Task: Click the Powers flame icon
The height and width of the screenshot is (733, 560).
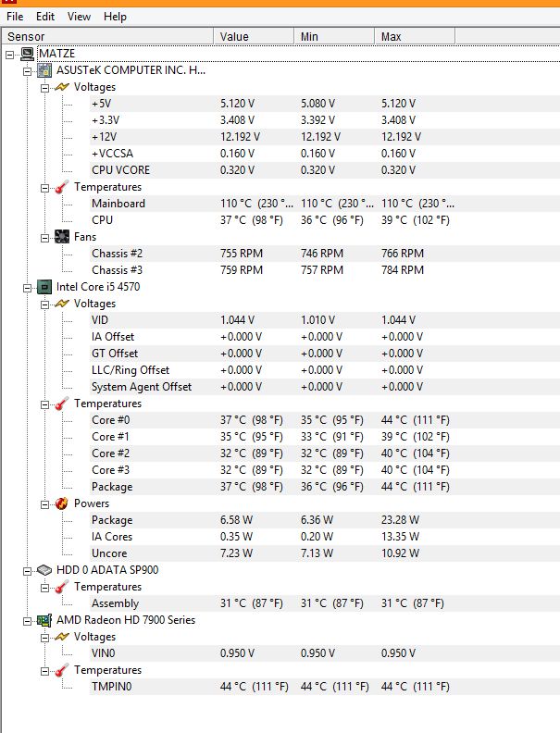Action: coord(62,503)
